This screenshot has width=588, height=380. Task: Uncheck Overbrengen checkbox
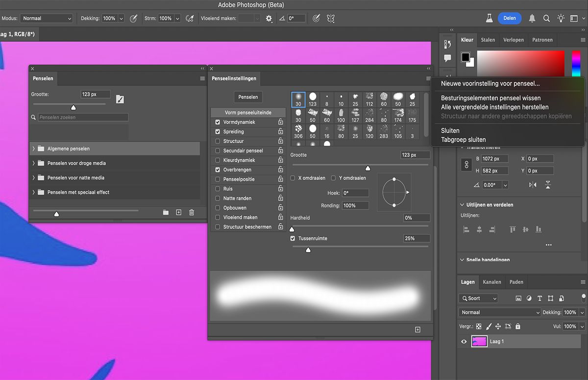pyautogui.click(x=218, y=170)
